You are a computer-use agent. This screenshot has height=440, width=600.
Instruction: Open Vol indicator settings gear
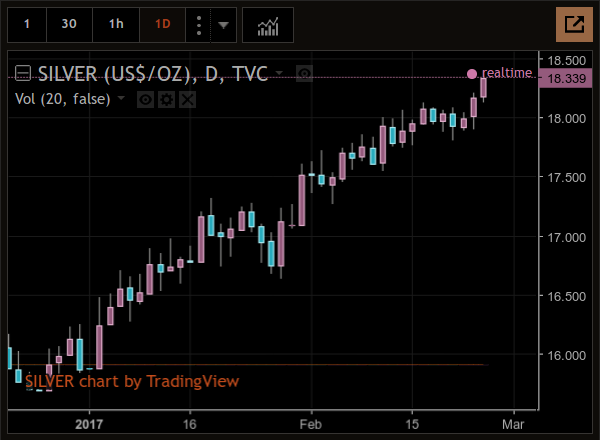coord(166,100)
